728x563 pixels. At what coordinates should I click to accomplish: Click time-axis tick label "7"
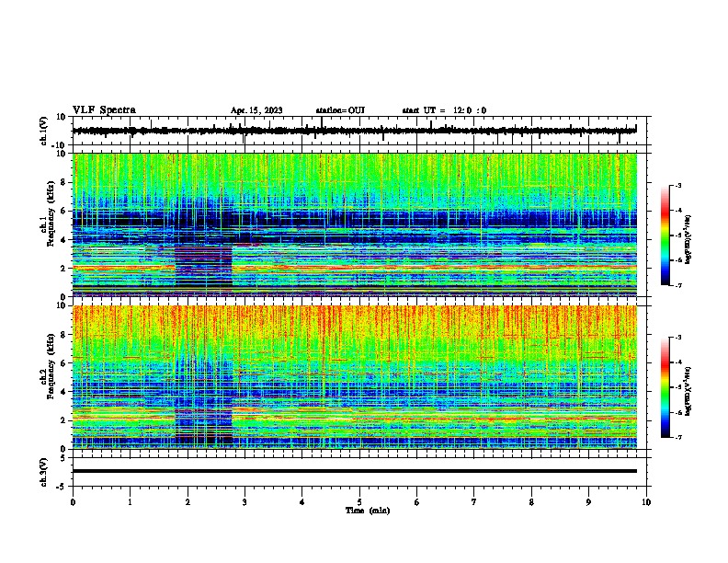[474, 502]
